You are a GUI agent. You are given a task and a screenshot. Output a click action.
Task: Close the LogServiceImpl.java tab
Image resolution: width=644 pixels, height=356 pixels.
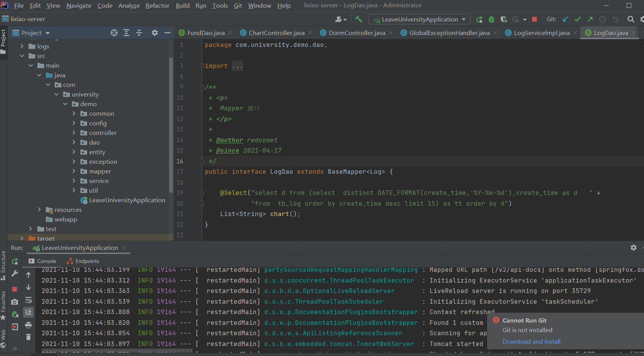pyautogui.click(x=575, y=33)
